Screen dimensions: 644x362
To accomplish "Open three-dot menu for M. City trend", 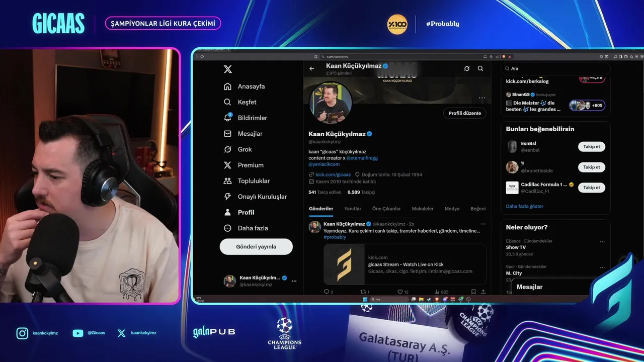I will coord(602,267).
